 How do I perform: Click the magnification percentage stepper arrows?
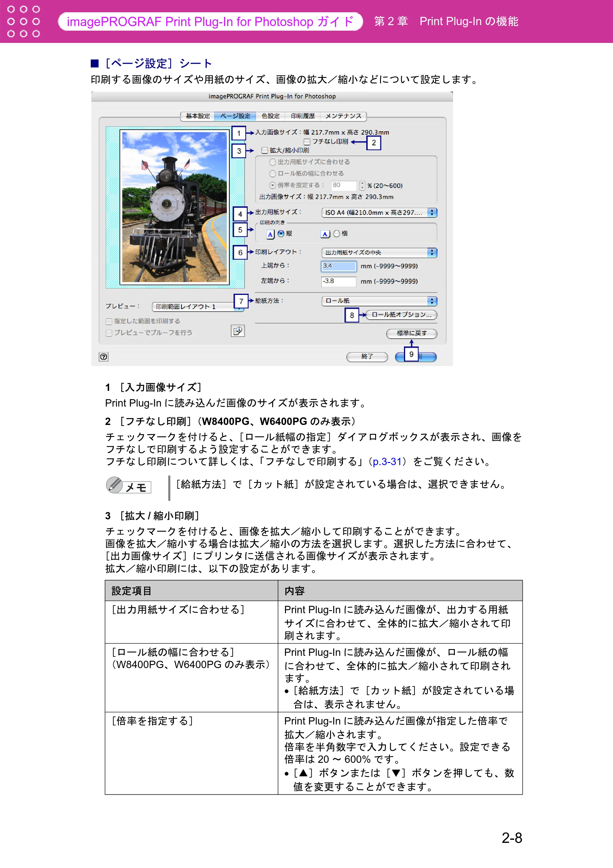(x=362, y=185)
